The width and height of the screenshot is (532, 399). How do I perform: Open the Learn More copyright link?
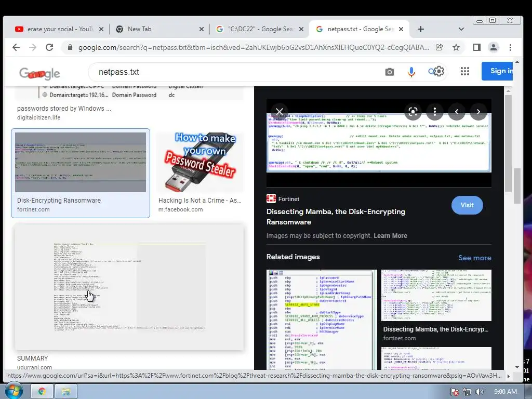click(x=390, y=236)
